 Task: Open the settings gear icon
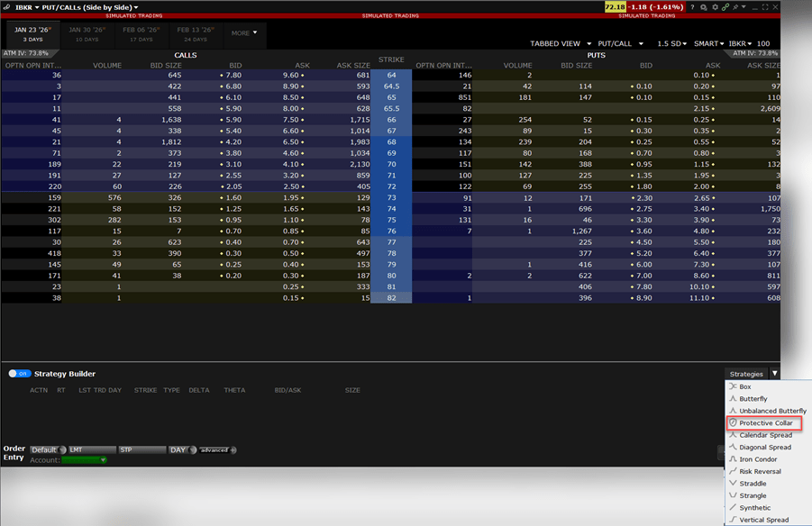(x=715, y=7)
